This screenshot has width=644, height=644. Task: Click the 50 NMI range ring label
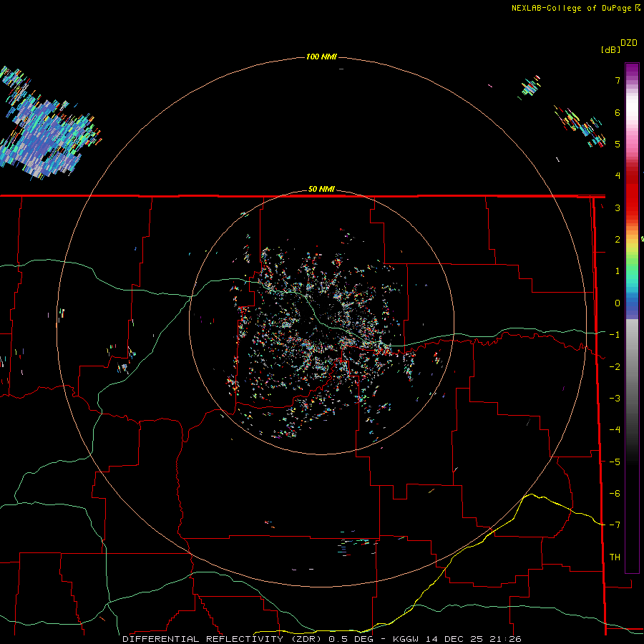tap(321, 189)
